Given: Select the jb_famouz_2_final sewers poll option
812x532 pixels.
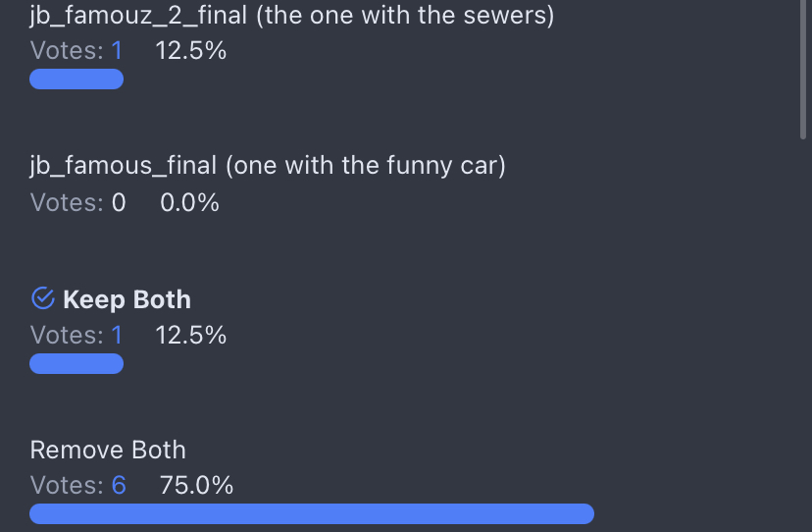Looking at the screenshot, I should pyautogui.click(x=291, y=17).
